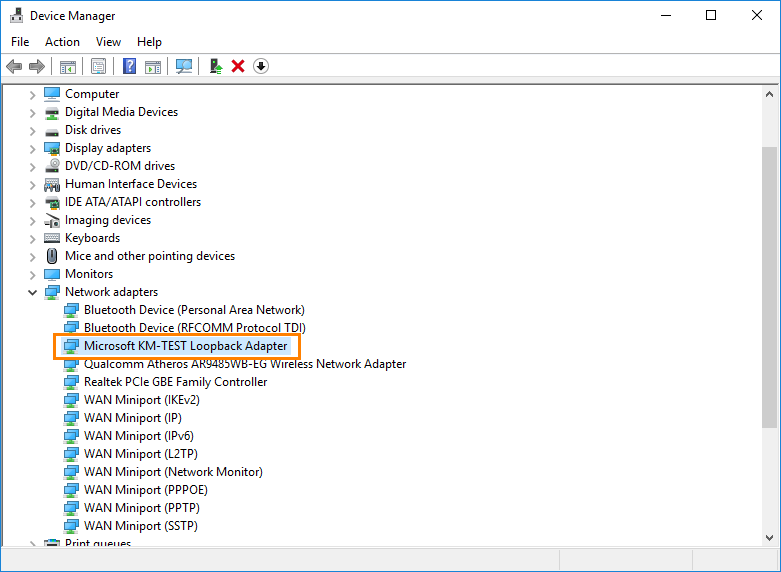
Task: Click the Monitors category icon
Action: [x=52, y=274]
